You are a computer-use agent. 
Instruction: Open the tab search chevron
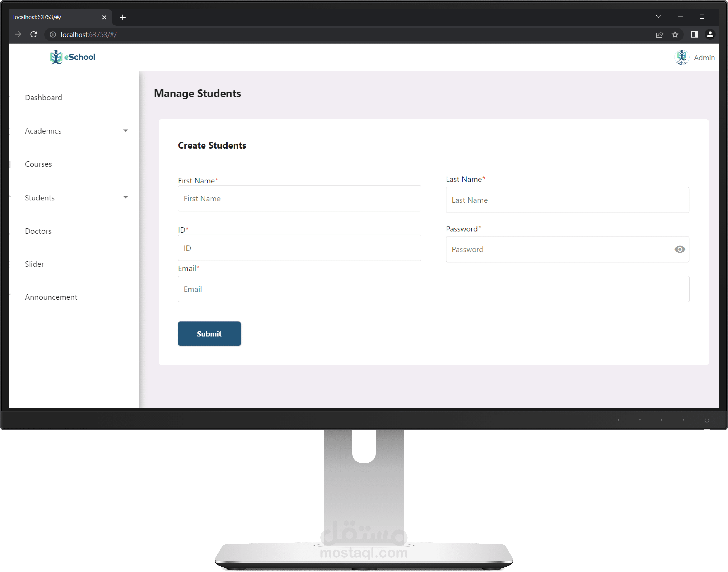(658, 16)
